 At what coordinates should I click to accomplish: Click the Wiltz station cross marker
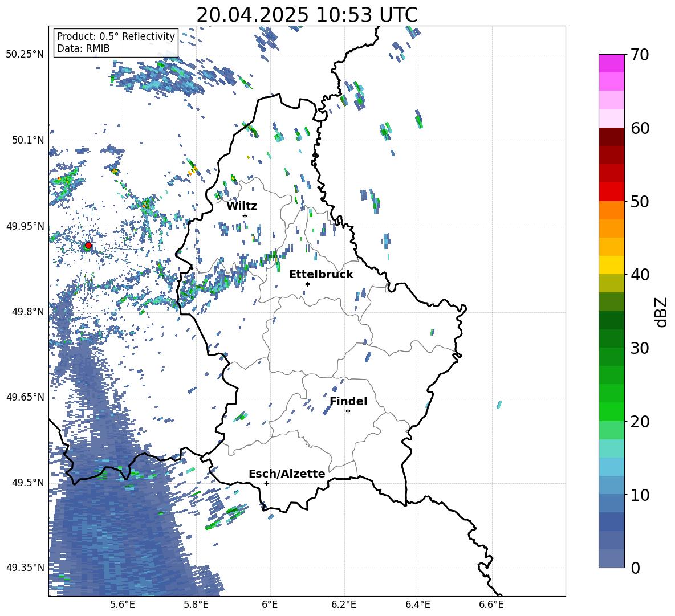coord(245,215)
